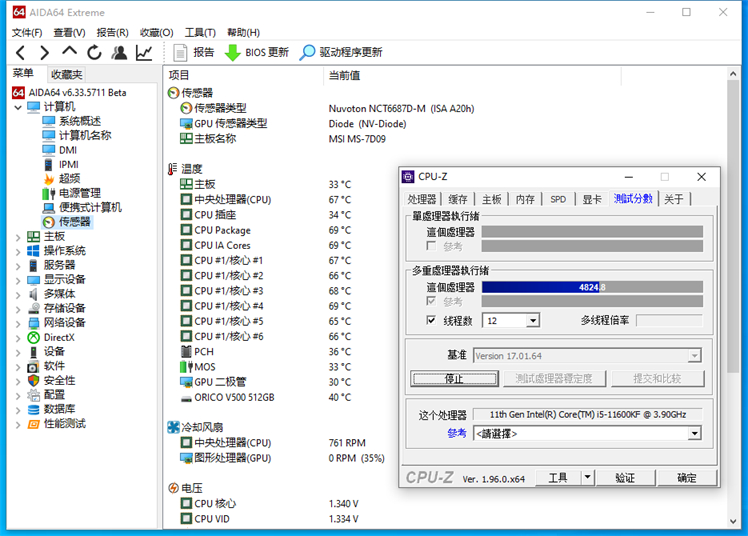Click the 安全性 shield icon

coord(33,381)
